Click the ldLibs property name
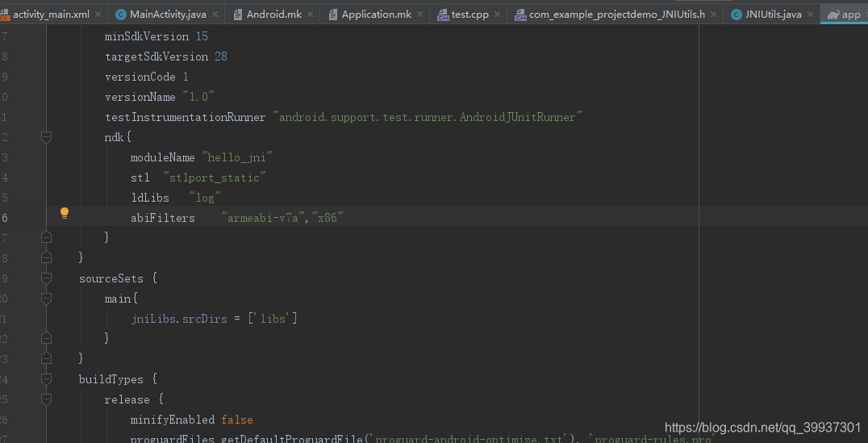Viewport: 868px width, 443px height. click(x=150, y=198)
